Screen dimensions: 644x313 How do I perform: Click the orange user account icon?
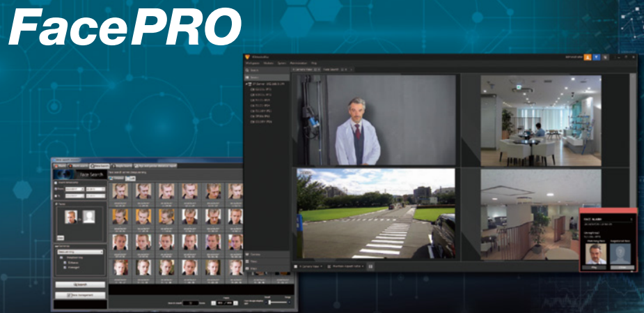point(588,57)
